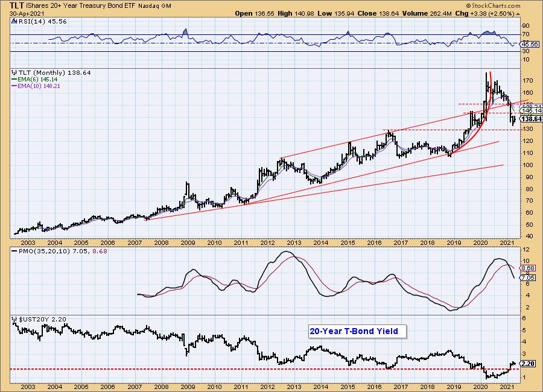Viewport: 543px width, 392px height.
Task: Click the TLT price bar-style icon
Action: 14,73
